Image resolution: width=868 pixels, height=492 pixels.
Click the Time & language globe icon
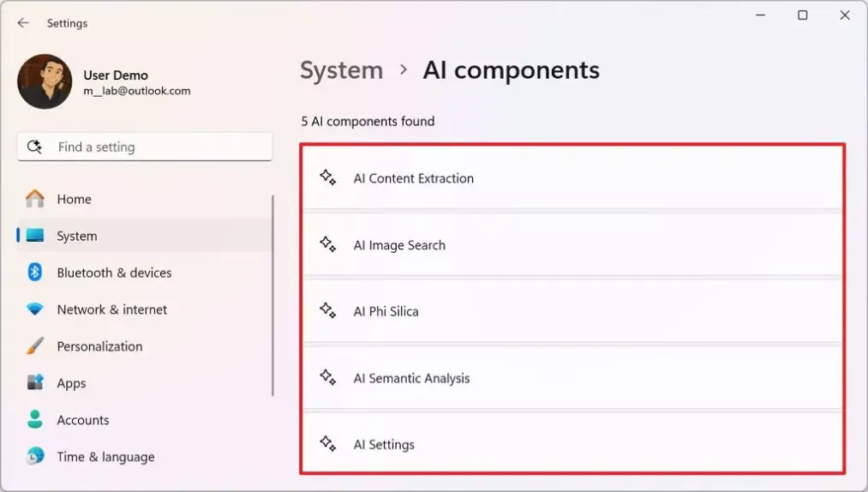pos(35,456)
